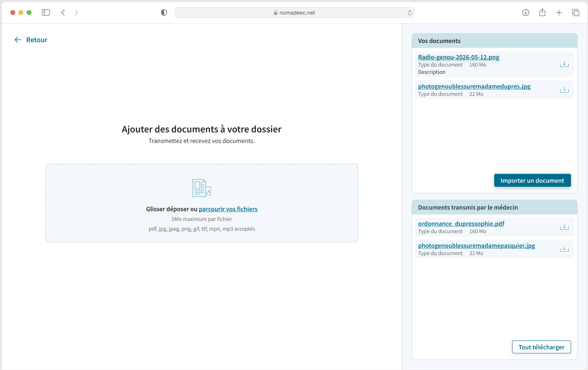Download photogenoublessuremadamepasquier.jpg via its download icon
The height and width of the screenshot is (370, 588).
[x=564, y=249]
